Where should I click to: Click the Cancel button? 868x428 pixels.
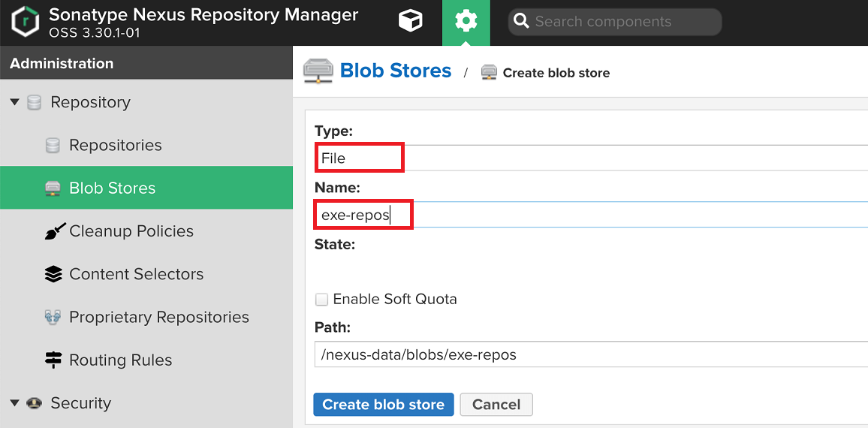[x=496, y=405]
